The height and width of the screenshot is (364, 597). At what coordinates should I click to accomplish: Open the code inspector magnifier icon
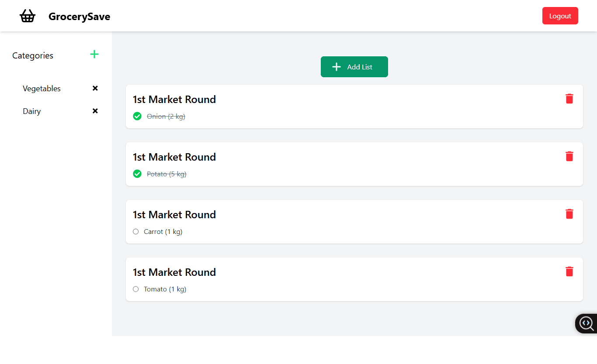coord(586,323)
